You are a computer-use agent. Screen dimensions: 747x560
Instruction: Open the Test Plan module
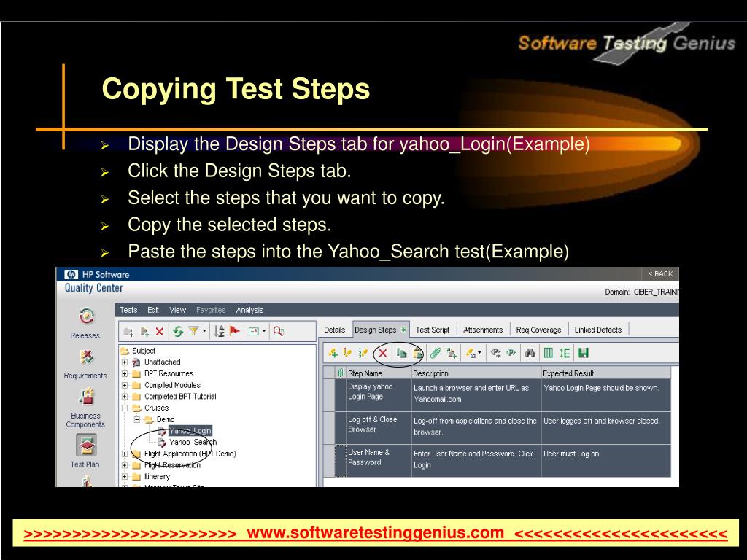(86, 451)
